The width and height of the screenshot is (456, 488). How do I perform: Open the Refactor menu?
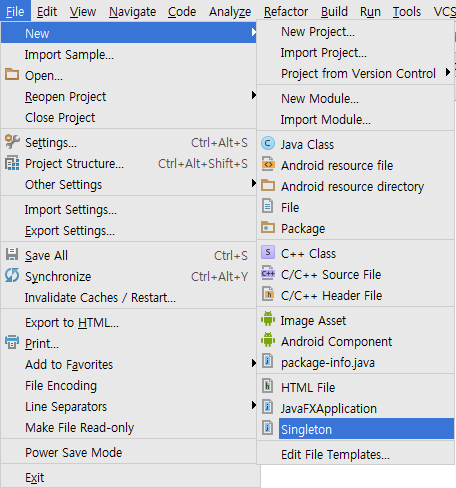286,12
